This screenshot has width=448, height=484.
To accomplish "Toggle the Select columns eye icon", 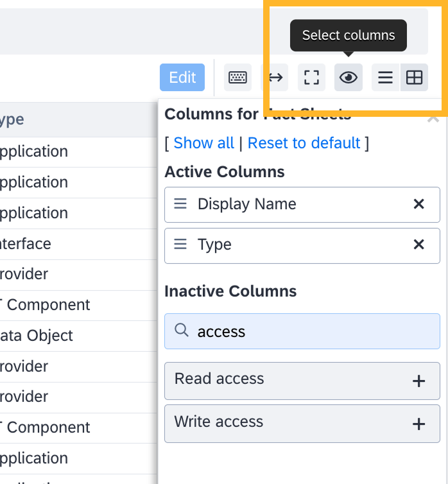I will (349, 78).
